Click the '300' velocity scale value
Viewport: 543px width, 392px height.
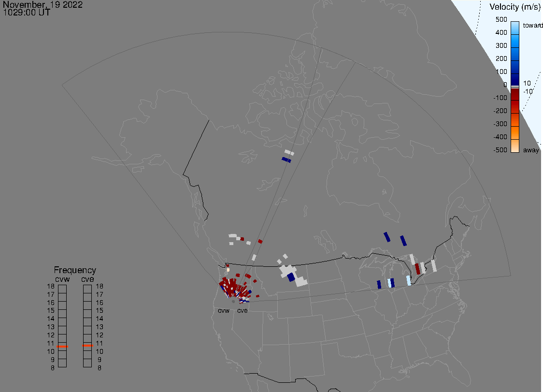click(501, 46)
